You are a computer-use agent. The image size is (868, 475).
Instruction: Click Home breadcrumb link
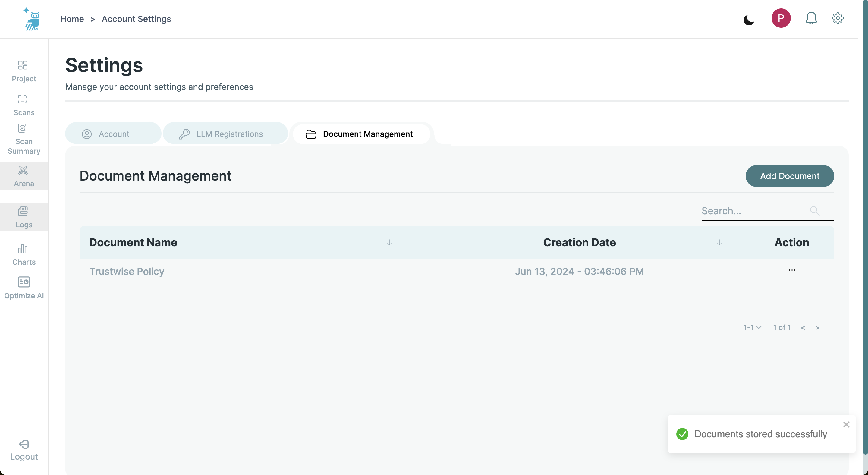click(72, 19)
